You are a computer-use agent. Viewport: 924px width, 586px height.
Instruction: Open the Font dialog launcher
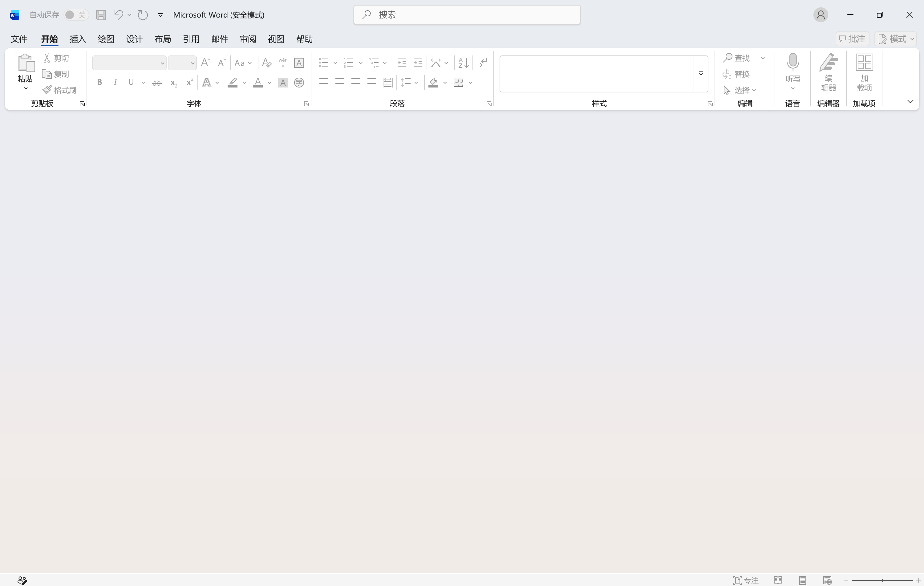click(x=306, y=104)
